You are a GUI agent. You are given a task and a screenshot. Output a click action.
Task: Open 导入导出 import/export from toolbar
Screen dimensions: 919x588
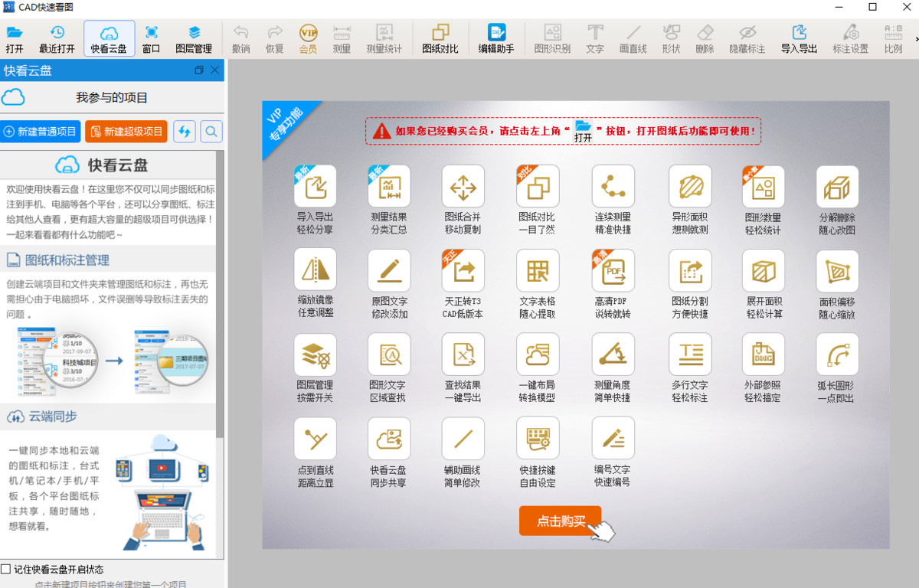(800, 39)
